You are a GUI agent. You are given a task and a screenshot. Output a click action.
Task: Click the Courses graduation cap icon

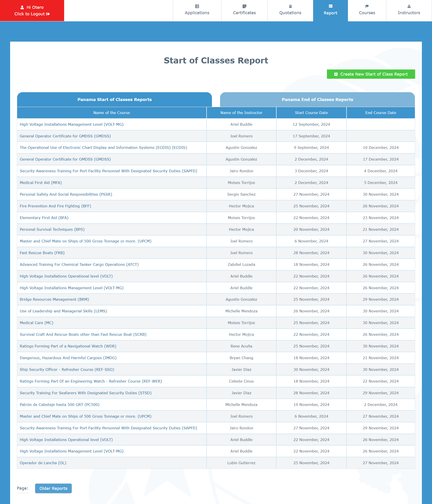pos(367,6)
